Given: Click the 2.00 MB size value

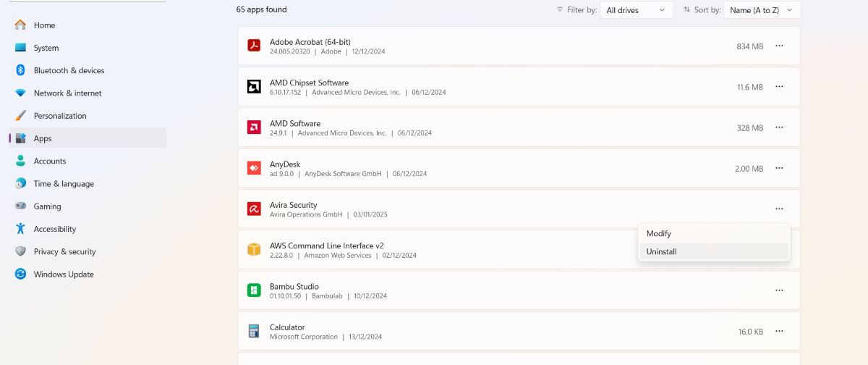Looking at the screenshot, I should click(x=749, y=169).
